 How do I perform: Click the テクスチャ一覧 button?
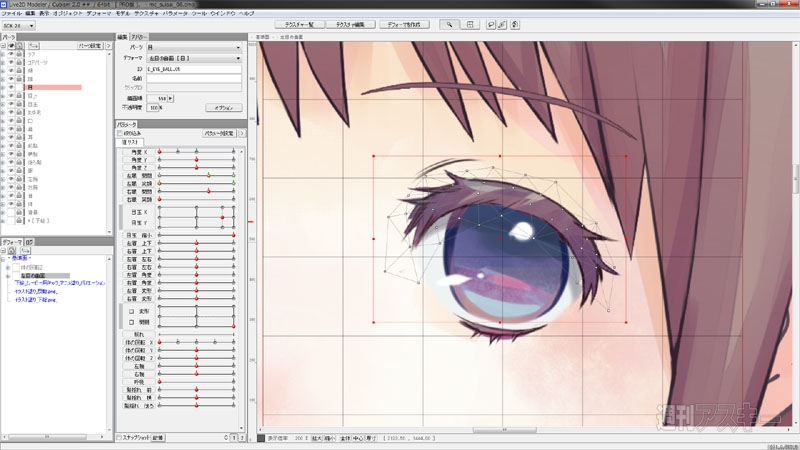pyautogui.click(x=299, y=24)
